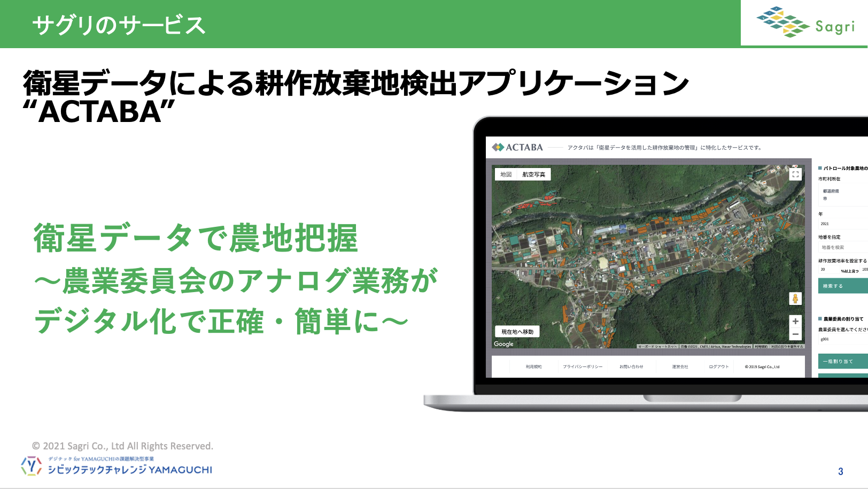Click the slide page number 3

[x=841, y=471]
